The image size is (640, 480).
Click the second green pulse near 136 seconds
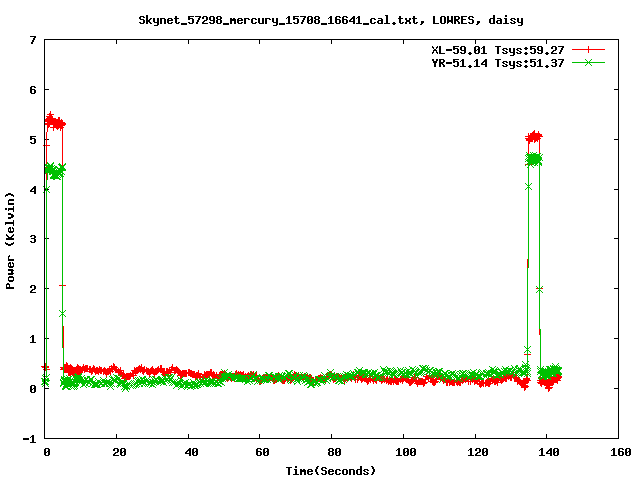[534, 159]
